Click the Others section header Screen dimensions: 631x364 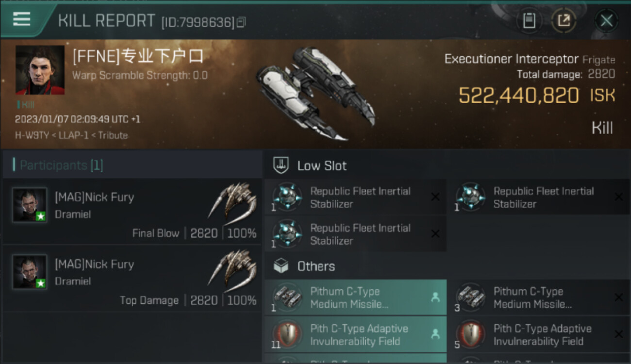coord(315,266)
